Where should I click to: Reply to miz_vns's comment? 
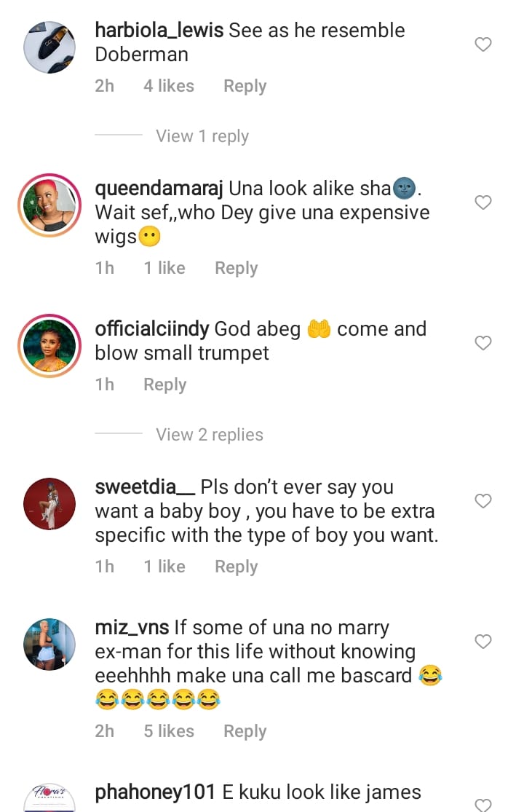click(245, 731)
